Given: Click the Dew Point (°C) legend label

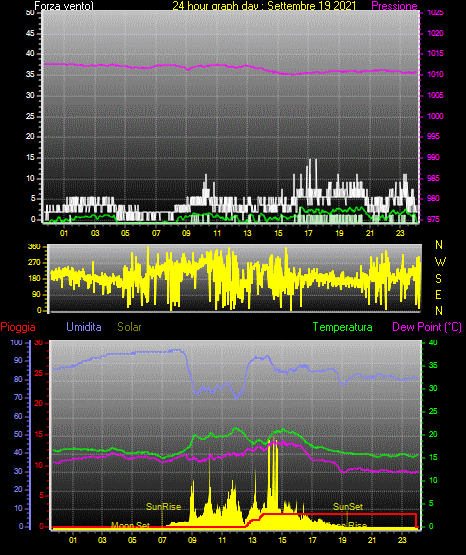Looking at the screenshot, I should pos(427,327).
